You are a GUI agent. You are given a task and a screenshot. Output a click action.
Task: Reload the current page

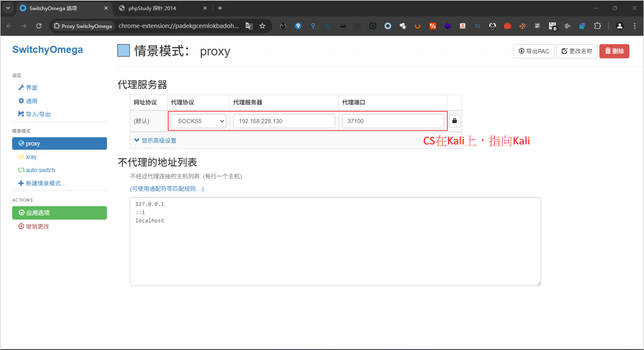point(39,26)
